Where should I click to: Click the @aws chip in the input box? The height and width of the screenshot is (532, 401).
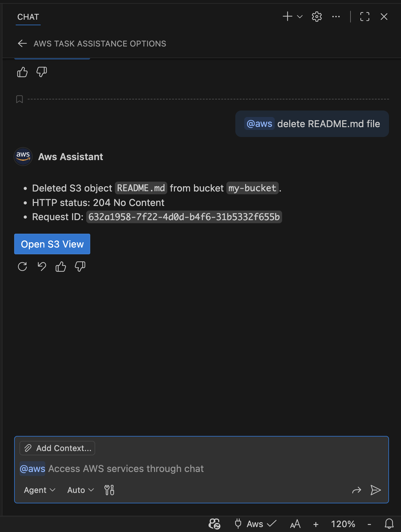point(32,469)
